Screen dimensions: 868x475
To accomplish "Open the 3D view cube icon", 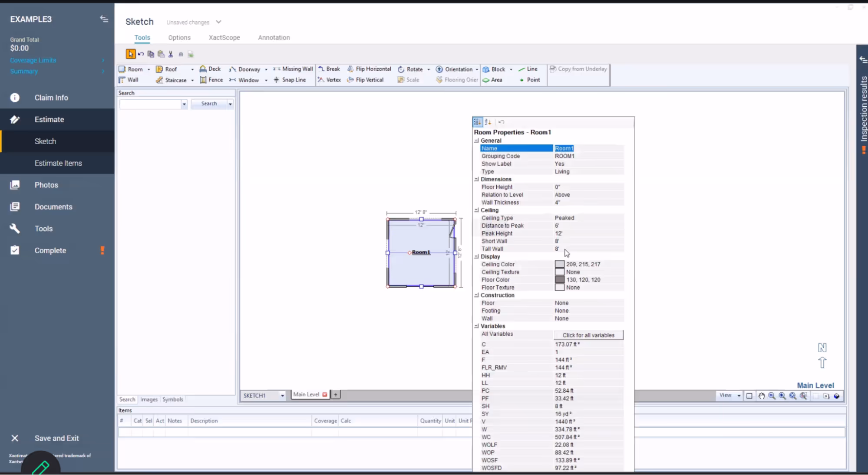I will pyautogui.click(x=836, y=396).
